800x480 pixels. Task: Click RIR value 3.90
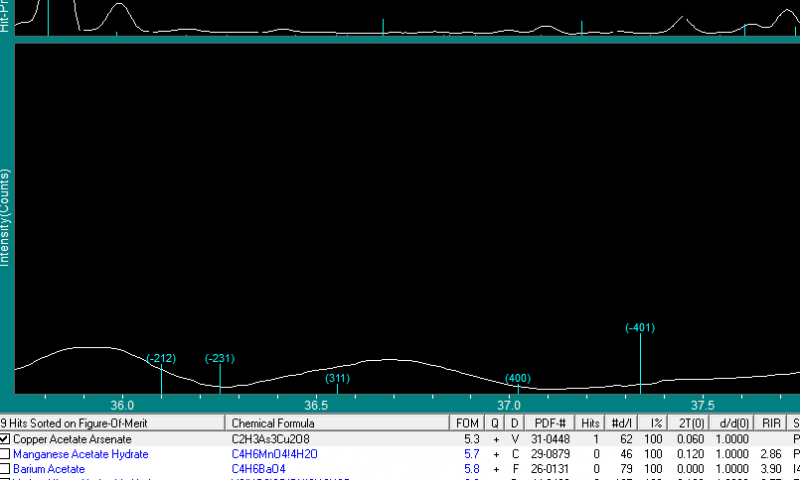point(771,469)
